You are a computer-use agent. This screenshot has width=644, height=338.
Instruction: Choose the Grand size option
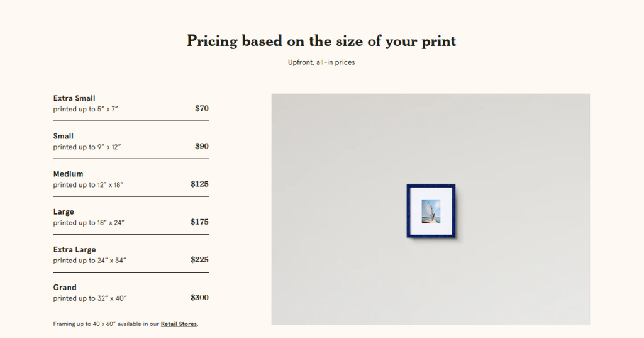[x=65, y=287]
